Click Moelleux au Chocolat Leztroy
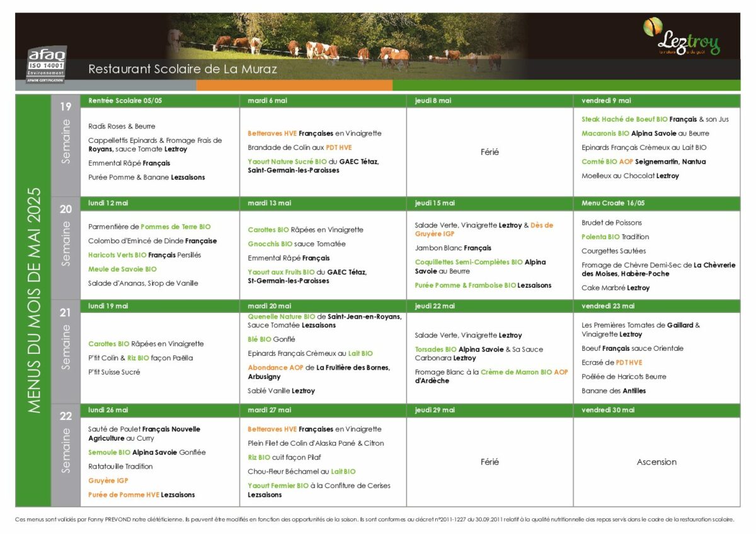756x534 pixels. (630, 176)
